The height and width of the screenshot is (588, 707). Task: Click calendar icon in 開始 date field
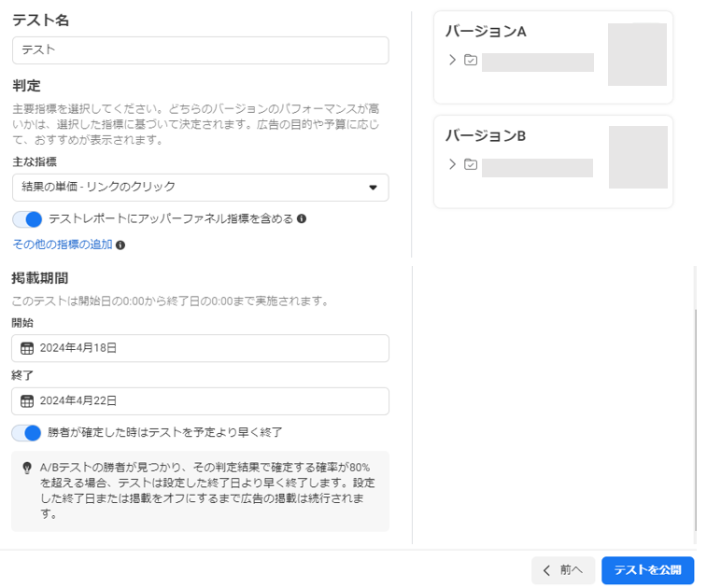coord(27,348)
